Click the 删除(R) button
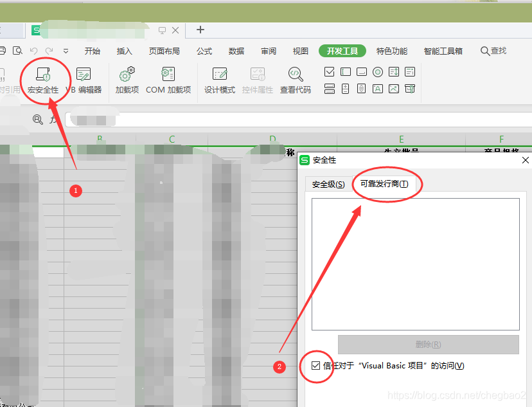This screenshot has width=532, height=407. [428, 345]
